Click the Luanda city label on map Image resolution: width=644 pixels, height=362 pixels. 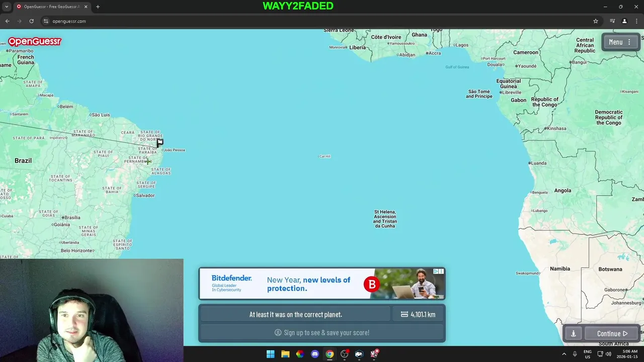[x=539, y=163]
